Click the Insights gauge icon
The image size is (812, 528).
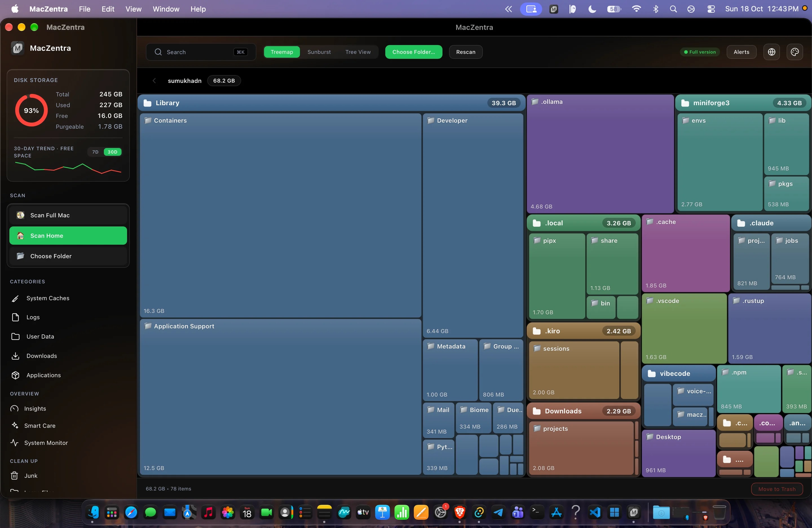tap(14, 409)
